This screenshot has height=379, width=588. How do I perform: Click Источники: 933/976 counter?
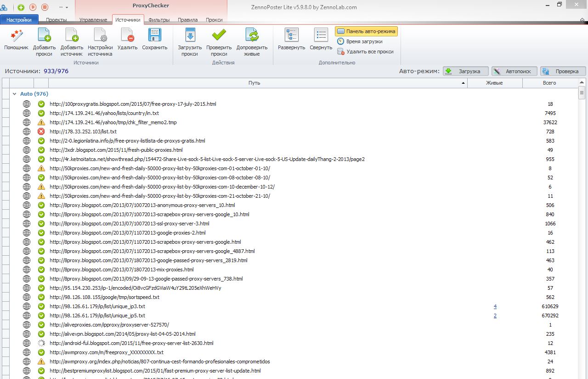tap(37, 71)
